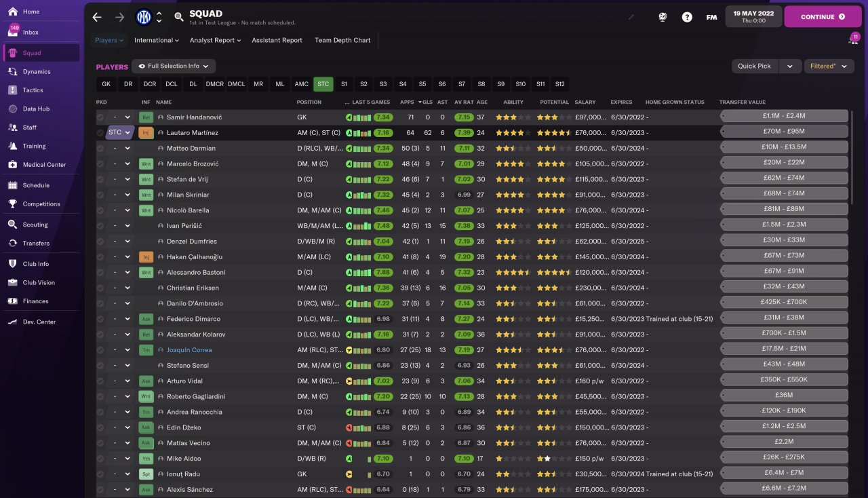Tick the selection circle for Marcelo Brozović

(x=100, y=164)
